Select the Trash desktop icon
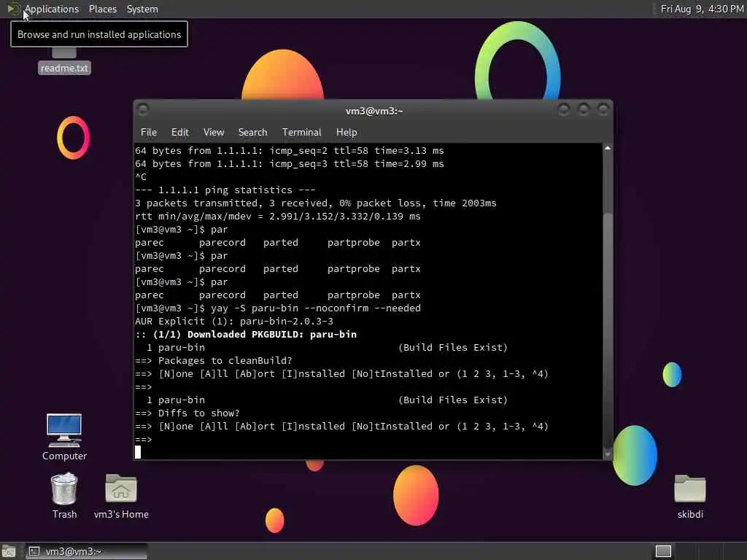This screenshot has height=560, width=747. (x=64, y=496)
